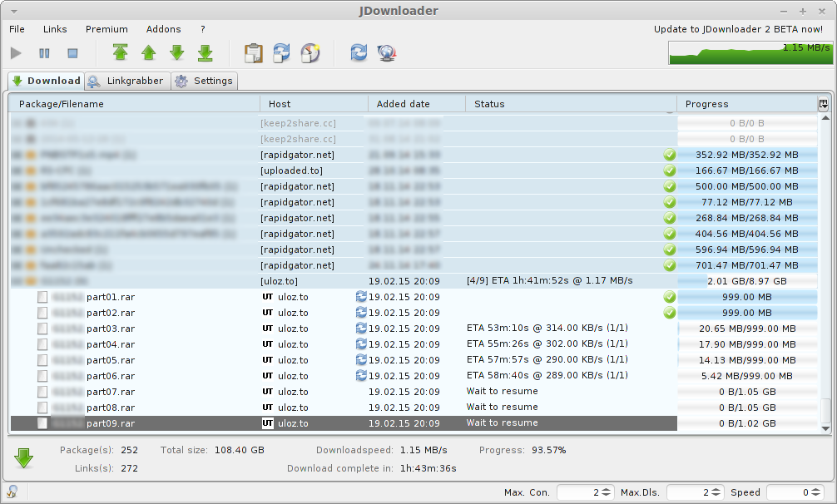The height and width of the screenshot is (504, 837).
Task: Decrease the Max.Dls. value
Action: [716, 496]
